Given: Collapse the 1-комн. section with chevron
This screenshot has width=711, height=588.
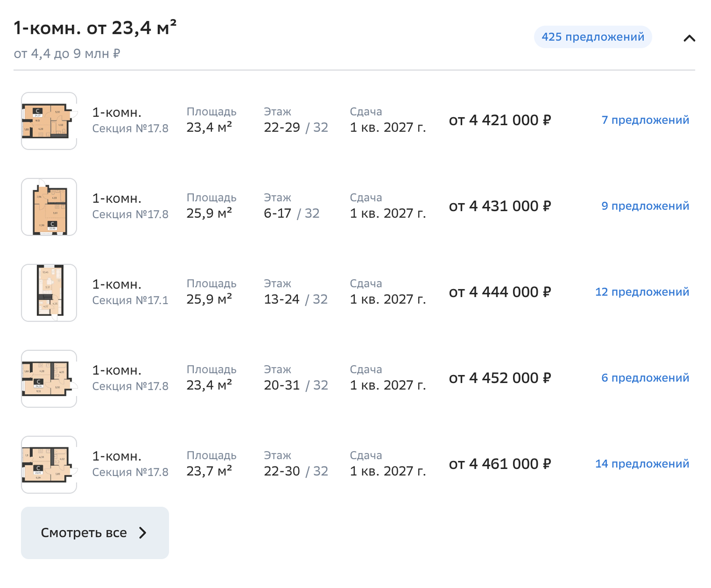Looking at the screenshot, I should pos(689,38).
